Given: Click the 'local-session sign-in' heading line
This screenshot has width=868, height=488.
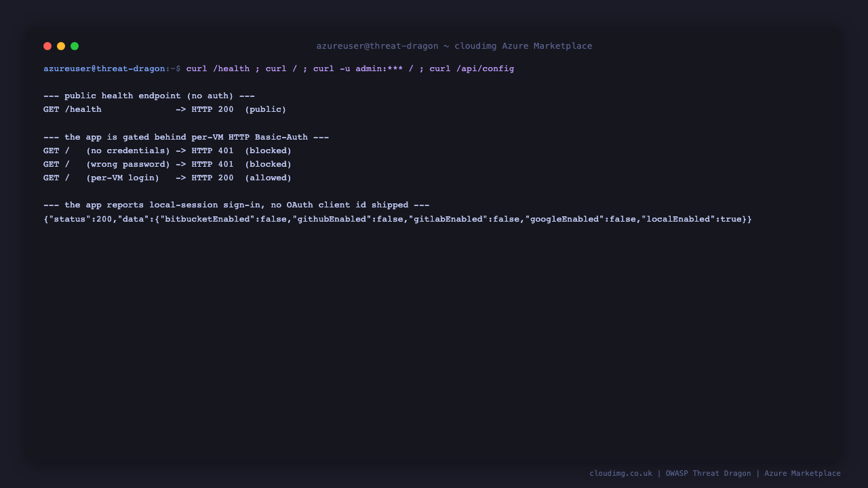Looking at the screenshot, I should (x=236, y=205).
